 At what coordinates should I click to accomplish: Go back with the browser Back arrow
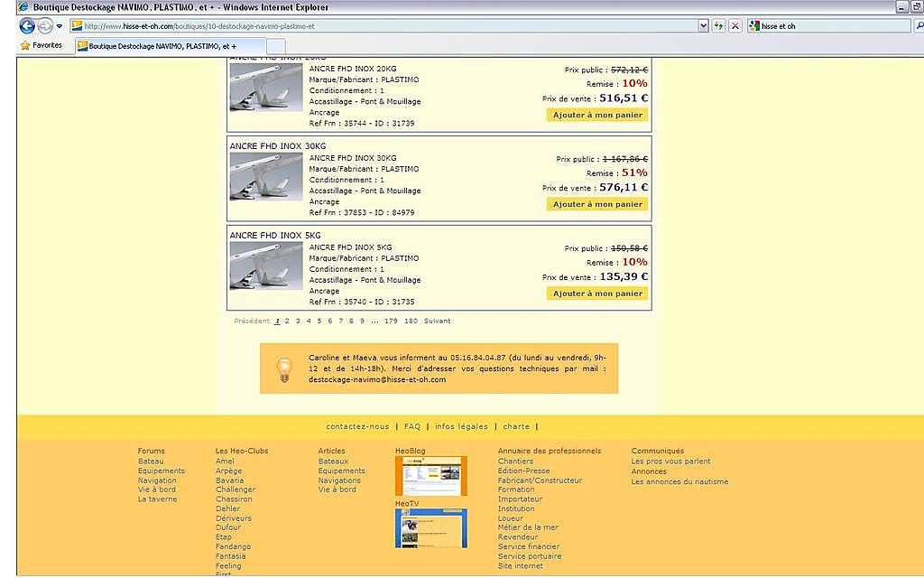[x=27, y=26]
